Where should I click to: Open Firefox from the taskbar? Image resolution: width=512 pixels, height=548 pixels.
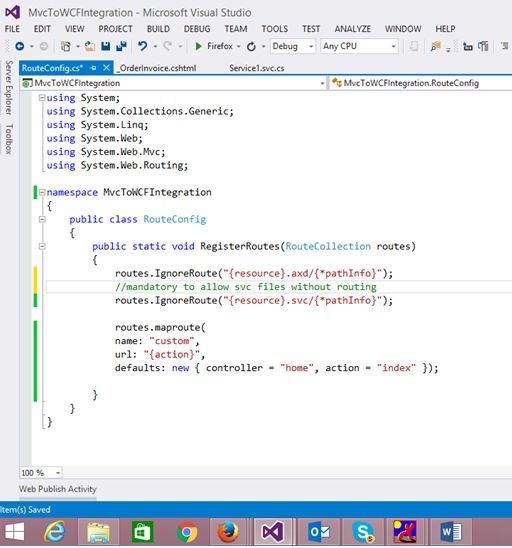pyautogui.click(x=228, y=532)
